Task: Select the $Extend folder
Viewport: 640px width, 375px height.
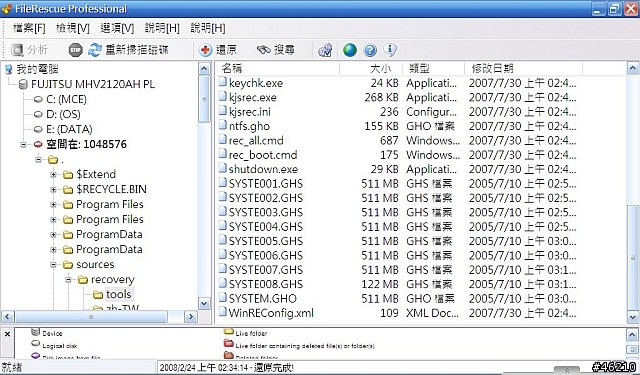Action: 96,175
